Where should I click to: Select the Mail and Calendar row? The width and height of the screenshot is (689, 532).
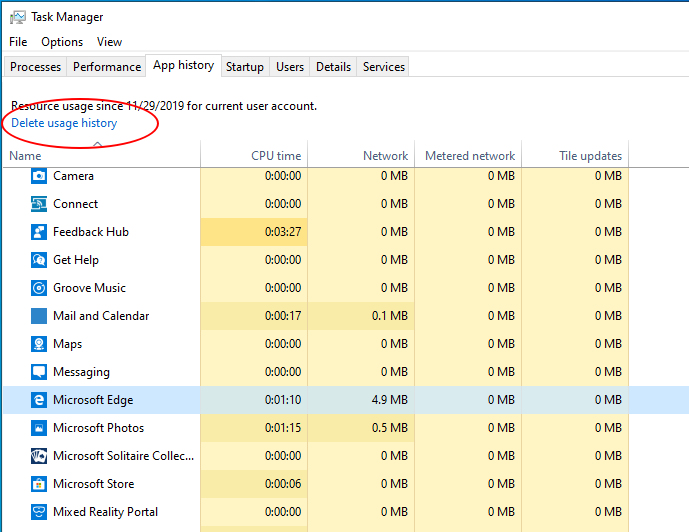click(101, 316)
